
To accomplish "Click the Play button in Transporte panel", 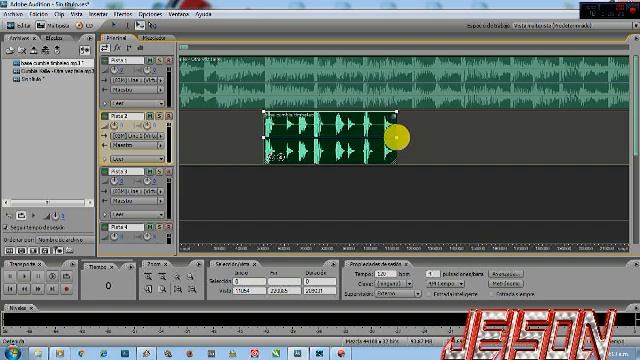I will [24, 276].
